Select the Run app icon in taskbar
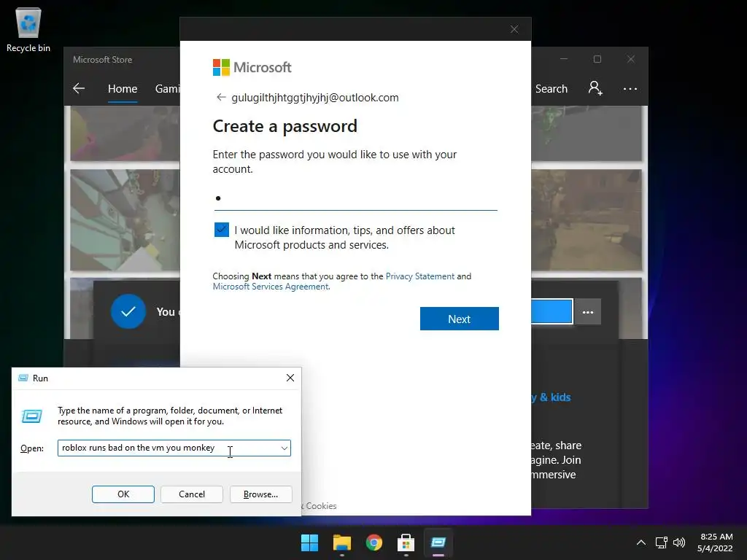 click(x=438, y=542)
